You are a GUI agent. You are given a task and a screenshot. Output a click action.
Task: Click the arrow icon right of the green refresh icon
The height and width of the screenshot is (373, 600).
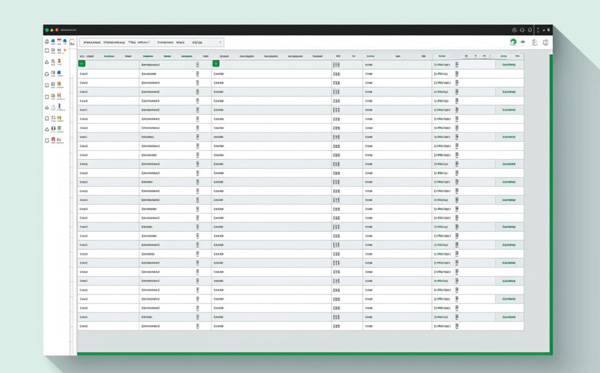pos(523,42)
